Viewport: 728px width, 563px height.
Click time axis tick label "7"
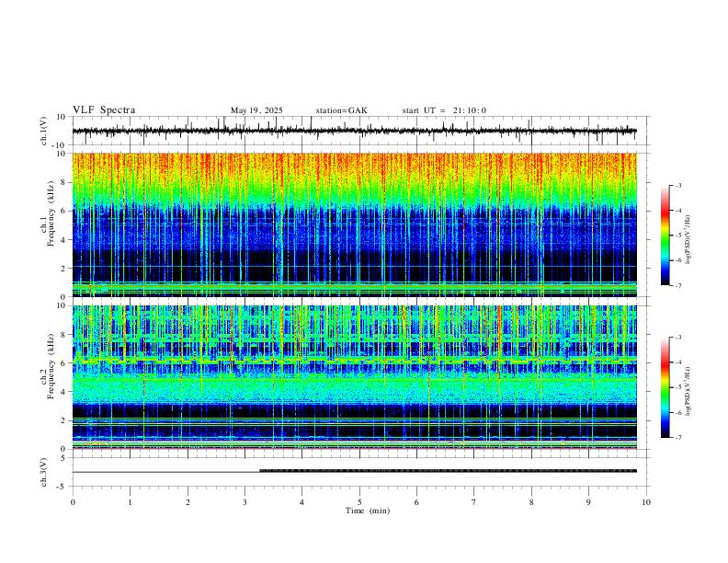474,502
